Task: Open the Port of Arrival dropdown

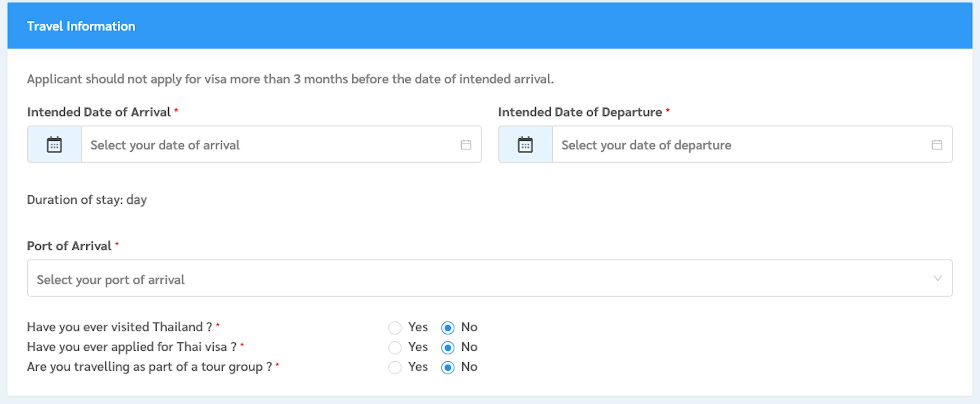Action: click(x=490, y=278)
